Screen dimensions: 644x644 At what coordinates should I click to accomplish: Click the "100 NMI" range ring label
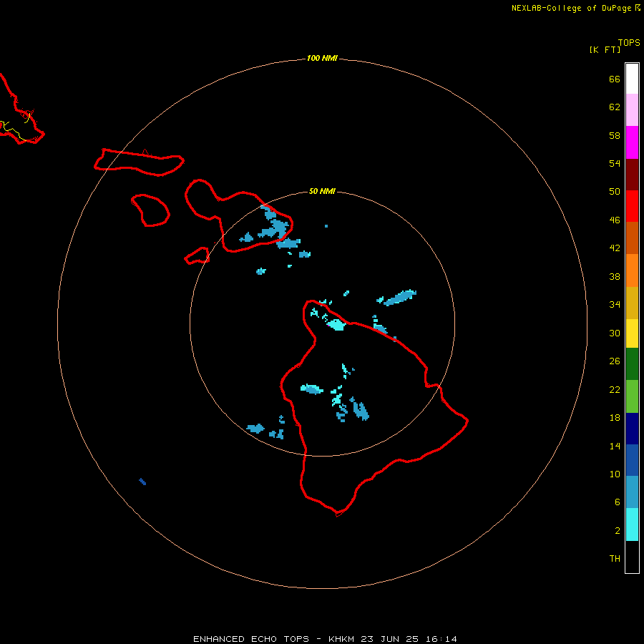coord(322,59)
